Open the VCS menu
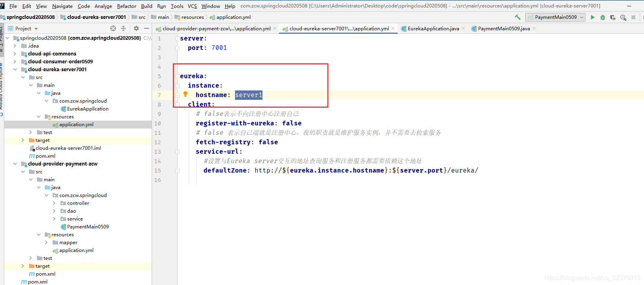The image size is (644, 285). pos(192,6)
